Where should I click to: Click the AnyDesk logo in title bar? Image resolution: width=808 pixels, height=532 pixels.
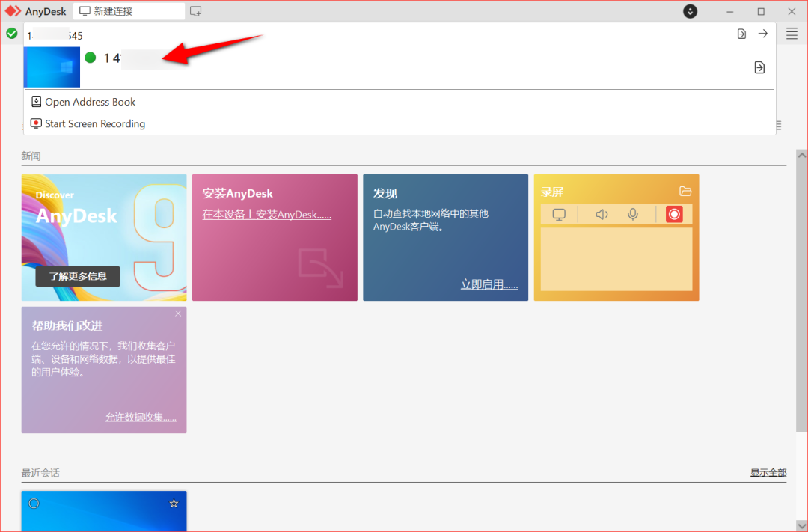12,11
